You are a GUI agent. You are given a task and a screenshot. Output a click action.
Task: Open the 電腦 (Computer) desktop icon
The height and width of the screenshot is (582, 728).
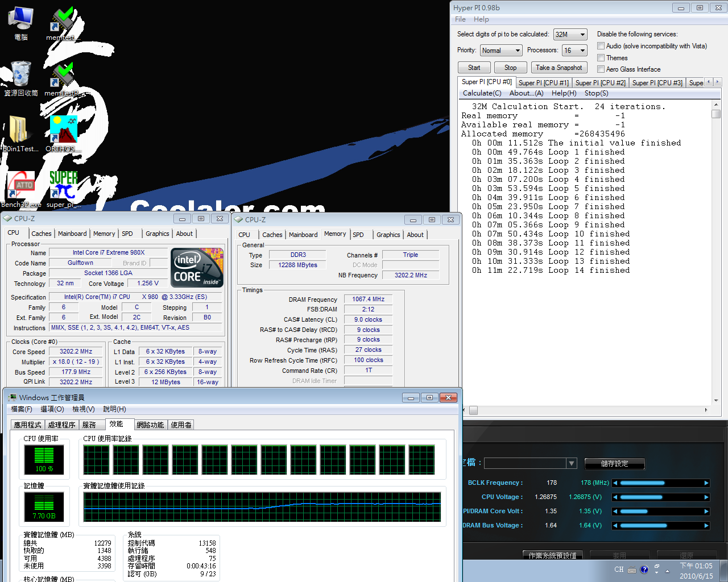[x=21, y=23]
